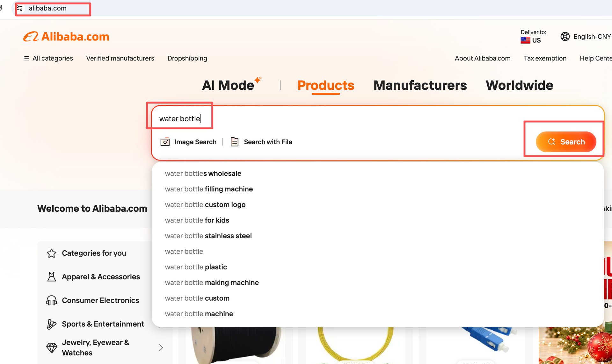Click the star icon beside Categories for you
612x364 pixels.
(x=51, y=253)
